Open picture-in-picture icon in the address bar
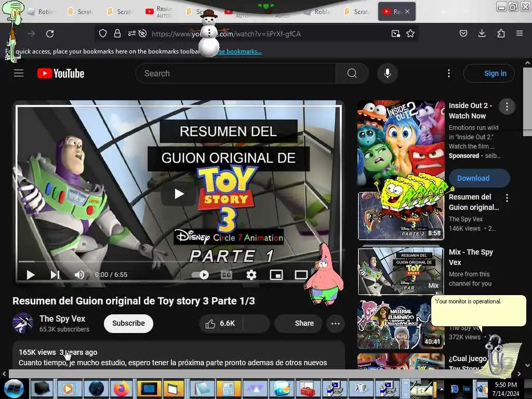The height and width of the screenshot is (399, 532). click(395, 33)
